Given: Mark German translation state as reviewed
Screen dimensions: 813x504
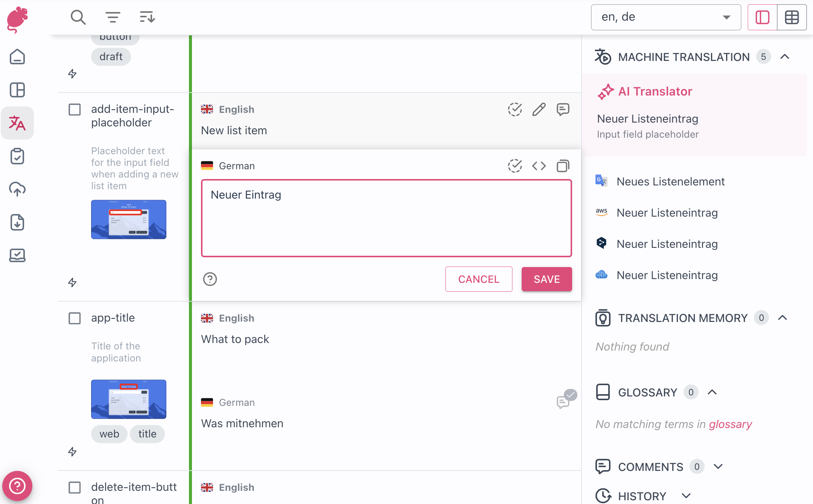Looking at the screenshot, I should pos(515,166).
